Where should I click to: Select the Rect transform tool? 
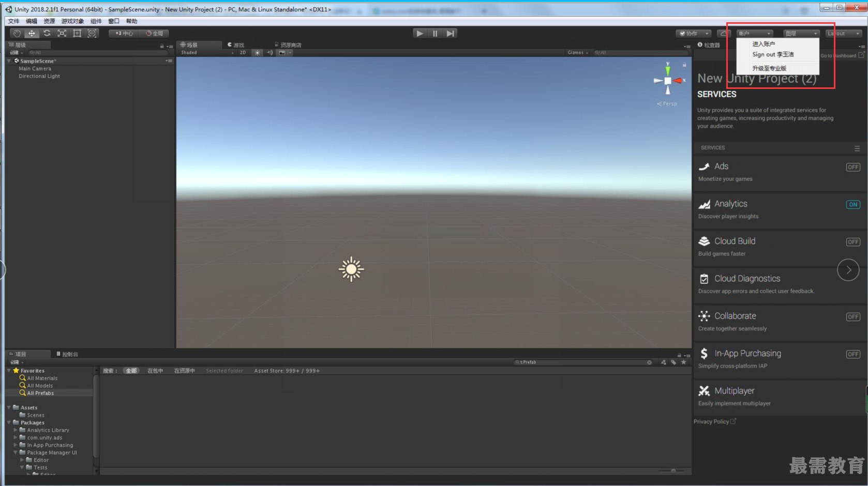click(77, 33)
